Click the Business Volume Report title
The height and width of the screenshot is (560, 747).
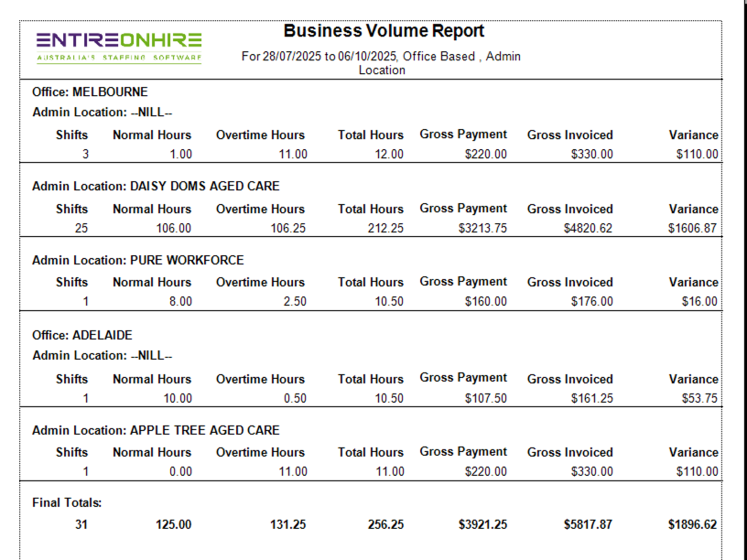pos(384,31)
